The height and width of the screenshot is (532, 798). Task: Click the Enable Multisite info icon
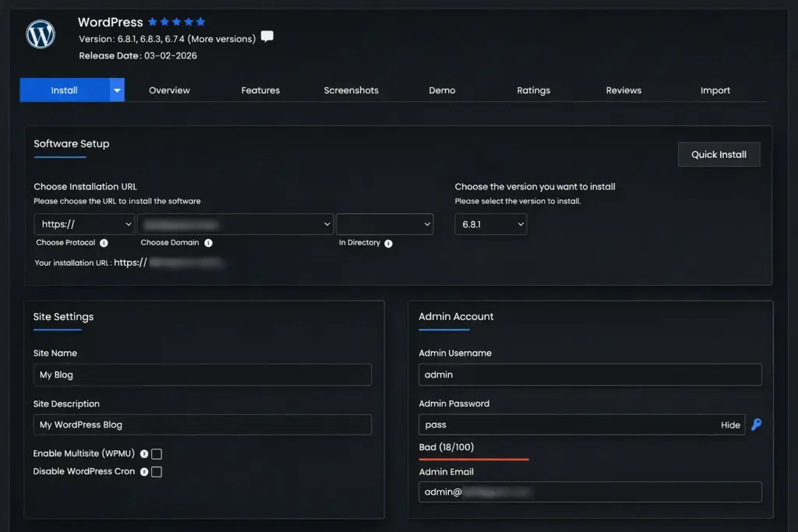pos(144,454)
